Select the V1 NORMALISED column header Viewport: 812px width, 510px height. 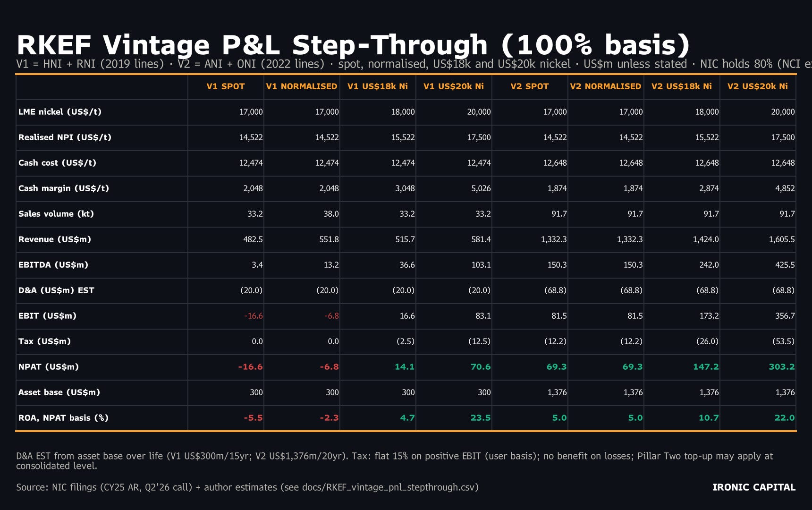[302, 86]
